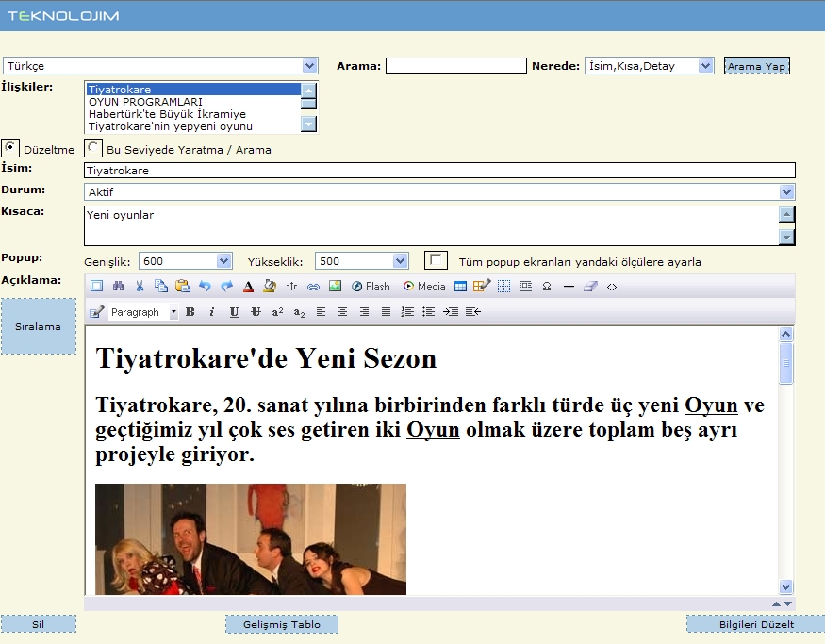This screenshot has height=644, width=825.
Task: Undo the last edit
Action: tap(205, 287)
